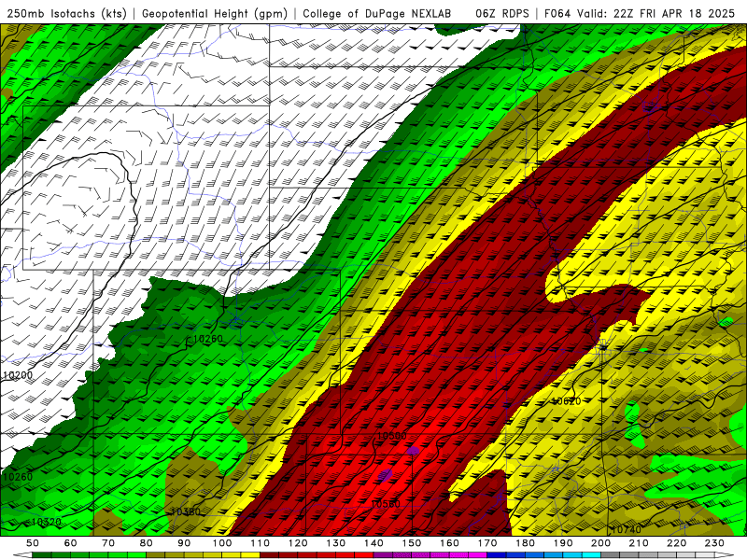Image resolution: width=747 pixels, height=560 pixels.
Task: Click the purple 150 kt wind maximum below the 10500 label
Action: tap(413, 451)
